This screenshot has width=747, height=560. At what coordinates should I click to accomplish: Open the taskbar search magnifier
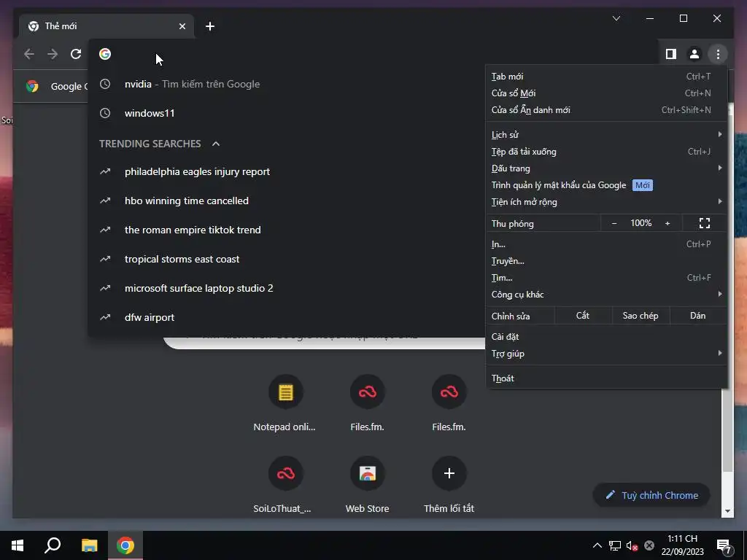(53, 545)
